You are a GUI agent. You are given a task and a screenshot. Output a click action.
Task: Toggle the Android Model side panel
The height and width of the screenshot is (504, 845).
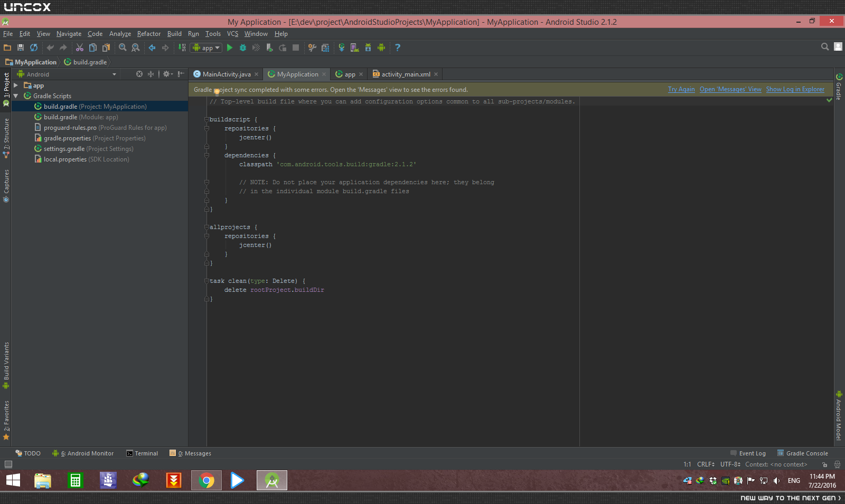coord(839,415)
